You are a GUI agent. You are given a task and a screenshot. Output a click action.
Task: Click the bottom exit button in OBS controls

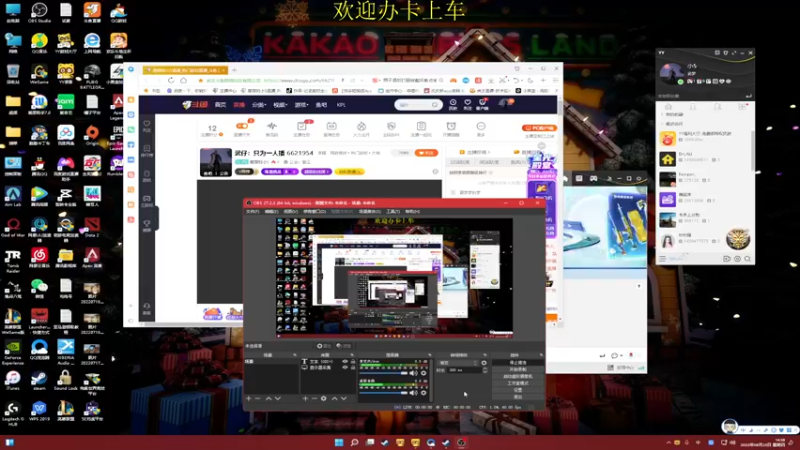click(518, 396)
